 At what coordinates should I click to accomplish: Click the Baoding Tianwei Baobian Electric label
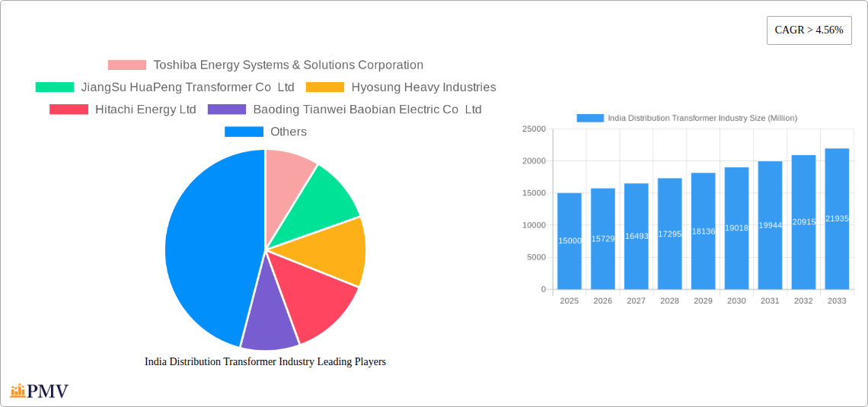[x=368, y=110]
